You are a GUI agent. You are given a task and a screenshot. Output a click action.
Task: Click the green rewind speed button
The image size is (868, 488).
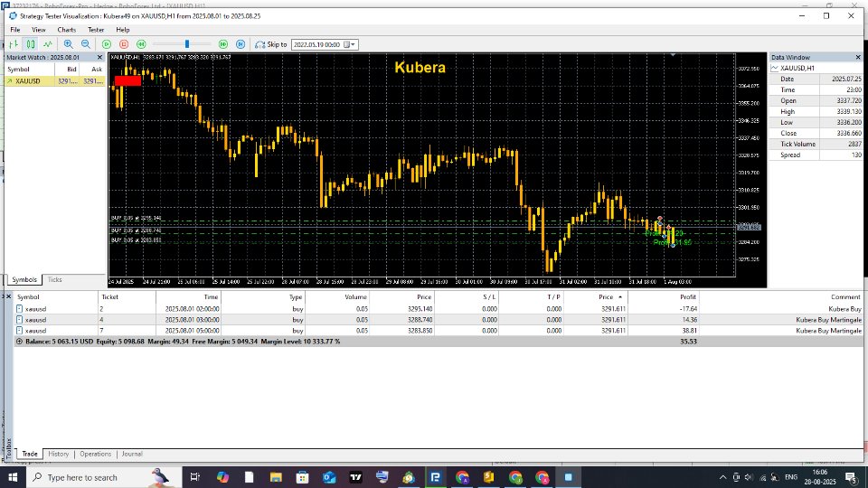(141, 44)
